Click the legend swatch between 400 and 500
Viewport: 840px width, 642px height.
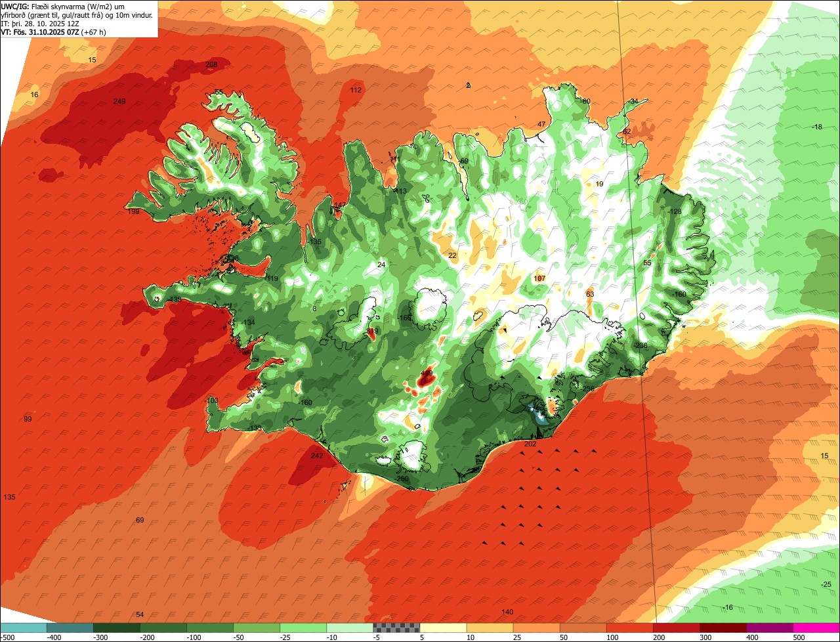tap(769, 628)
